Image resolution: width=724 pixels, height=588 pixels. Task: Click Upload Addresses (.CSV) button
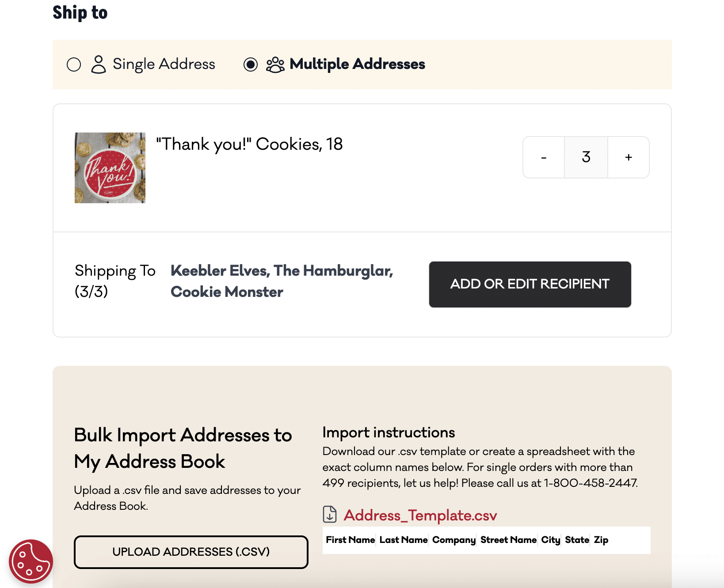coord(191,552)
